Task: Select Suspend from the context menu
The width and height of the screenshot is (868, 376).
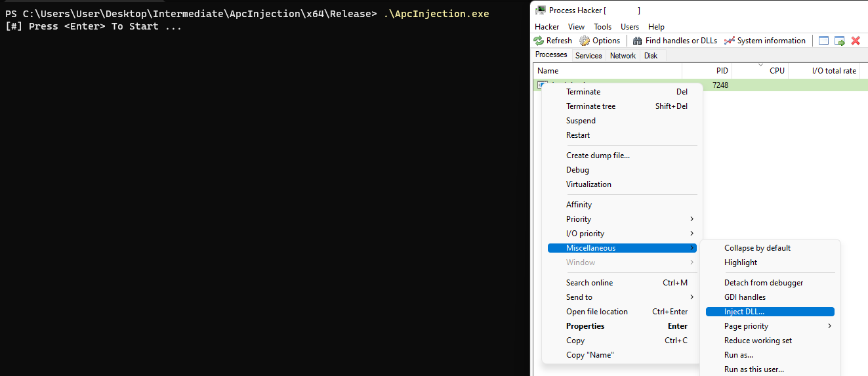Action: 581,121
